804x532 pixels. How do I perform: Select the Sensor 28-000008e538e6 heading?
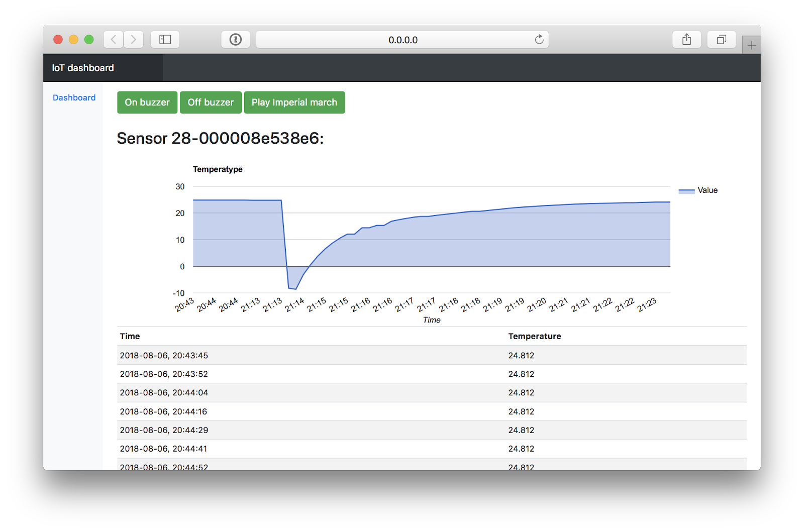click(220, 138)
